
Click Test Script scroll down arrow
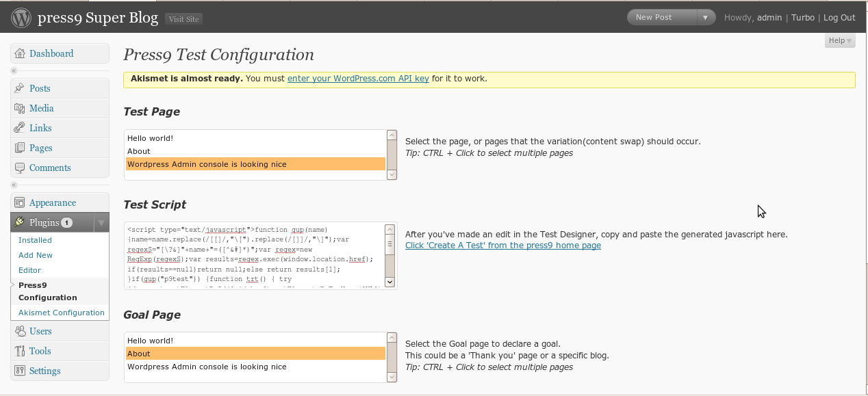390,282
